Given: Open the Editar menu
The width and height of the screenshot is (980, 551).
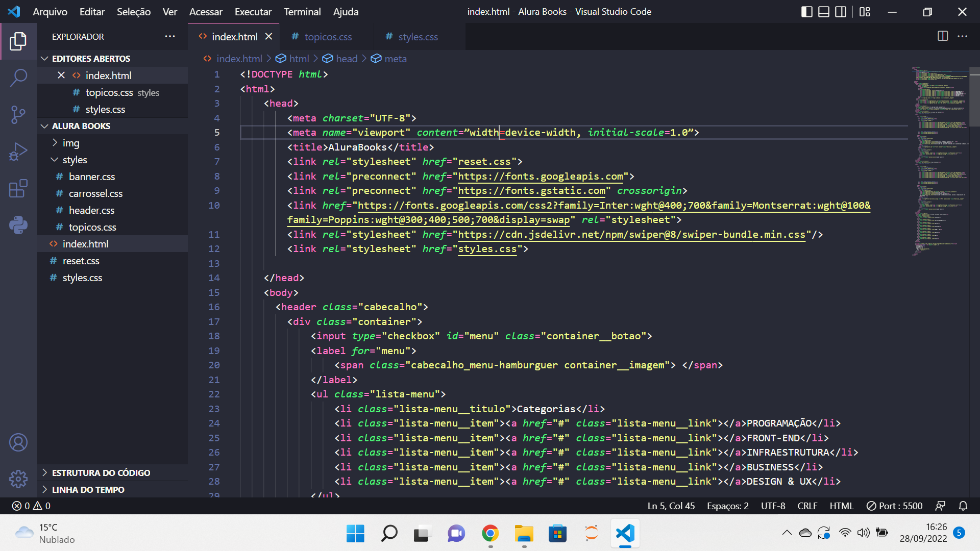Looking at the screenshot, I should point(92,12).
